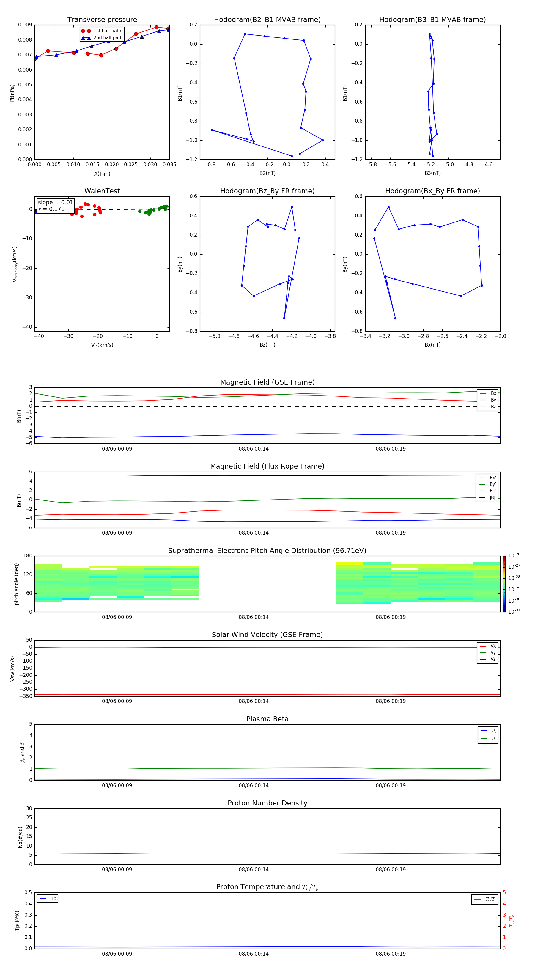
Task: Click '08/06 00:14' under the GSE magnetic field plot
Action: (254, 449)
